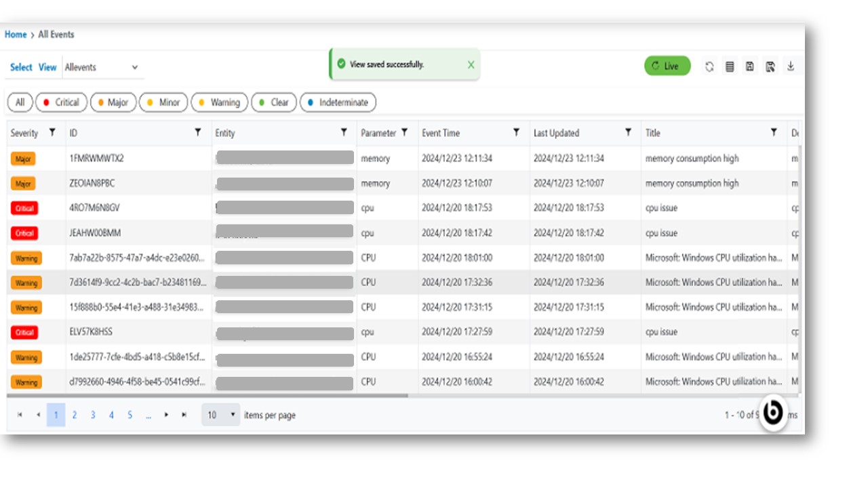
Task: Select event ID starting with 15f888b0-55e4
Action: click(137, 307)
